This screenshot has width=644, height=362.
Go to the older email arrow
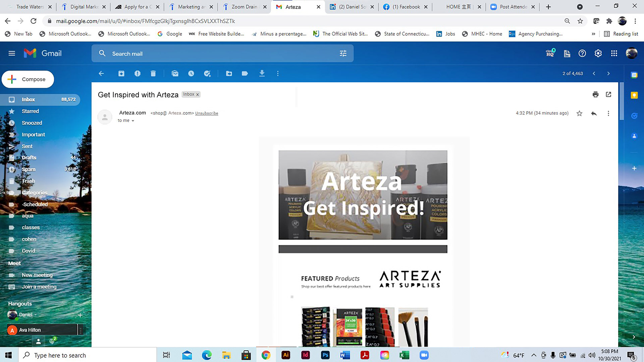(608, 73)
